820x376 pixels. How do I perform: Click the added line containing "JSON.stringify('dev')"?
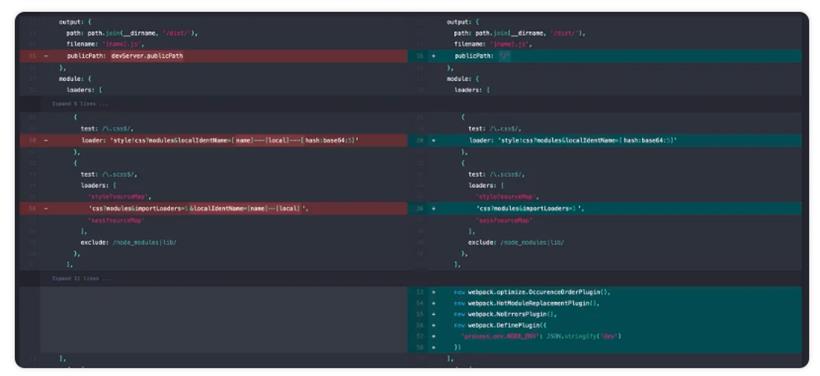(605, 336)
